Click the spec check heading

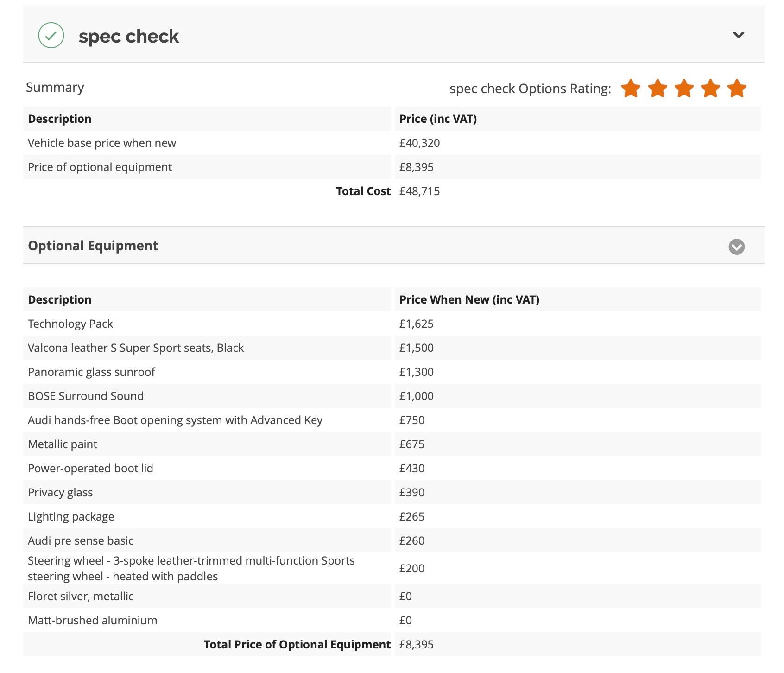point(129,36)
